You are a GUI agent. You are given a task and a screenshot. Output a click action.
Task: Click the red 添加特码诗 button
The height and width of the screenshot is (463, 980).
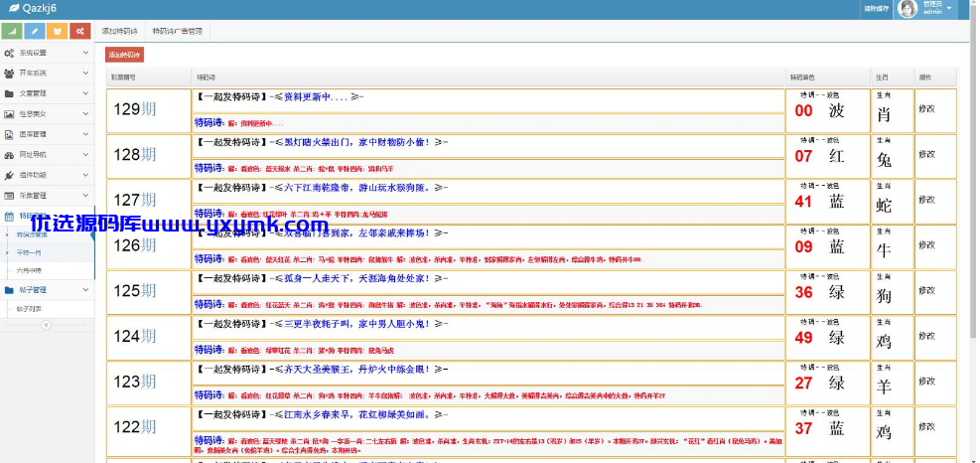point(124,55)
